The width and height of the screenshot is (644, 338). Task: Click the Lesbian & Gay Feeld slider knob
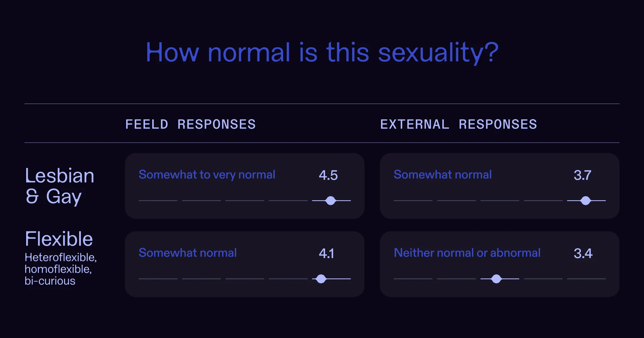click(331, 201)
